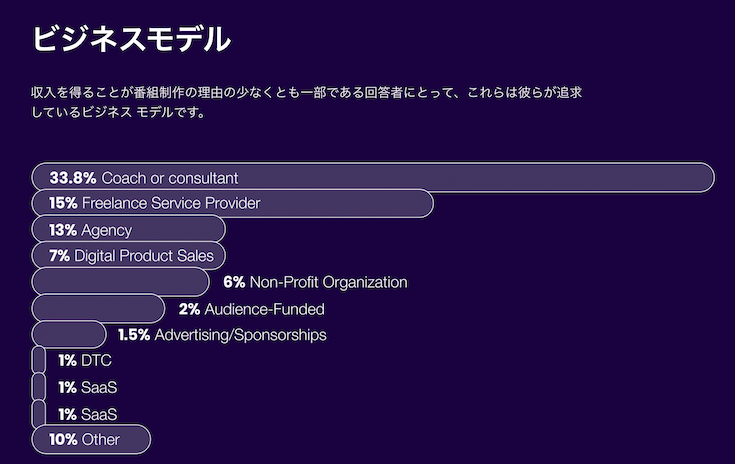
Task: Click the small DTC bar
Action: click(x=39, y=360)
